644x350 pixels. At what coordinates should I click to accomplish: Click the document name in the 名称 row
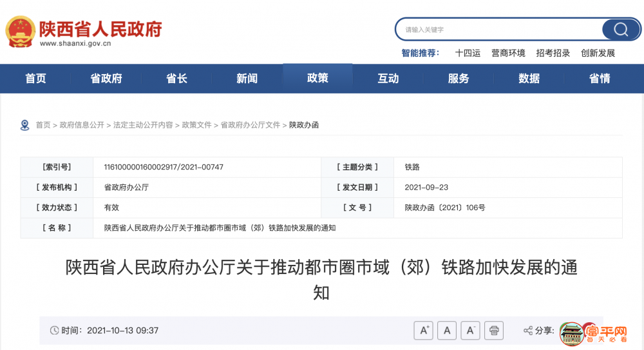pyautogui.click(x=220, y=228)
